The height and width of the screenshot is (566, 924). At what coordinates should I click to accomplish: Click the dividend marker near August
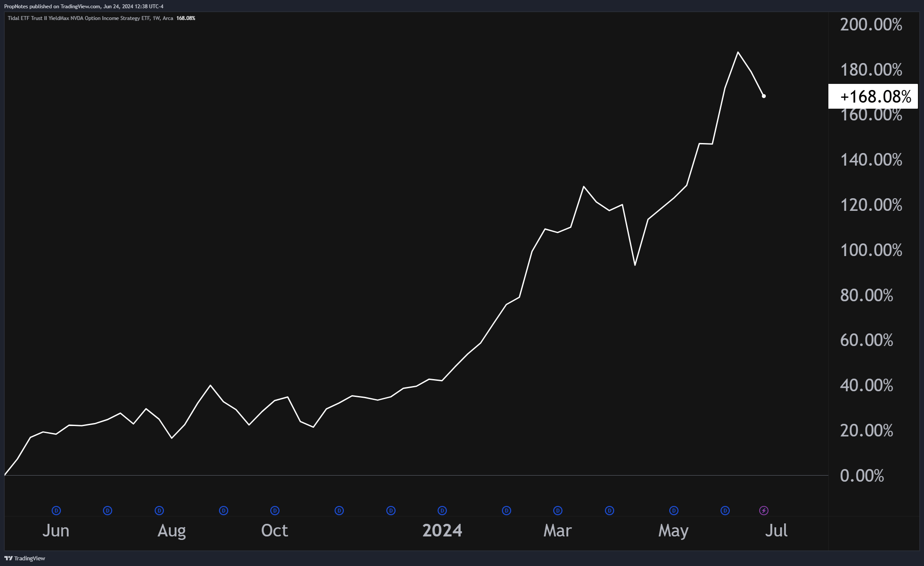tap(160, 511)
